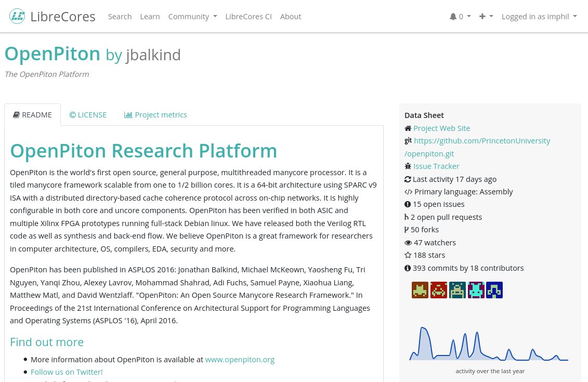Click the 'Find out more' heading
Screen dimensions: 588x382
point(47,342)
